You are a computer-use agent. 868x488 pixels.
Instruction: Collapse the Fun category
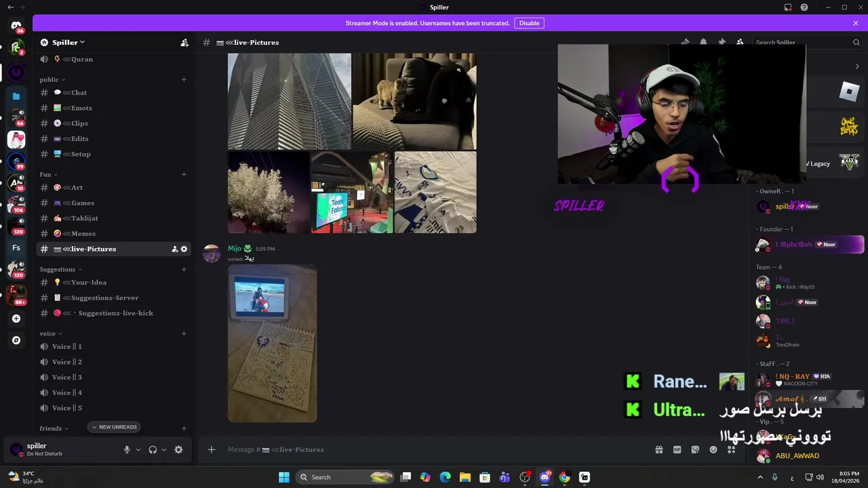click(x=48, y=174)
